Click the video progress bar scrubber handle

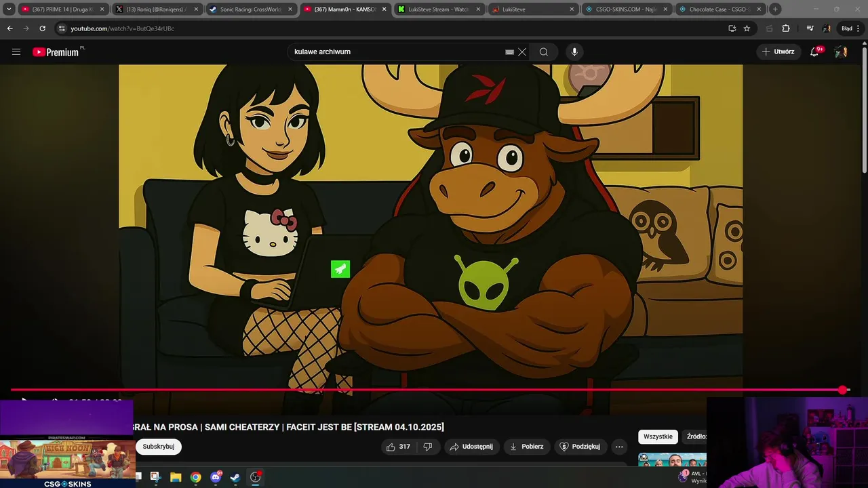coord(843,390)
